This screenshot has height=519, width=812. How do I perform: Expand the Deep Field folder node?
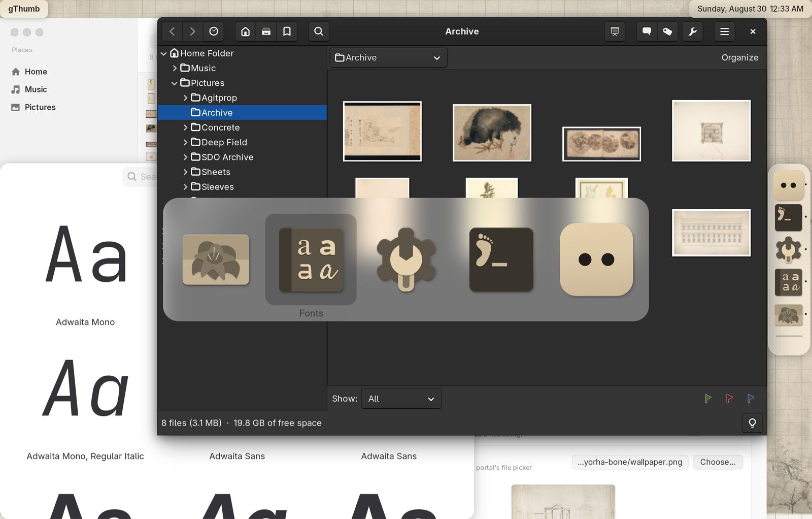pyautogui.click(x=185, y=142)
